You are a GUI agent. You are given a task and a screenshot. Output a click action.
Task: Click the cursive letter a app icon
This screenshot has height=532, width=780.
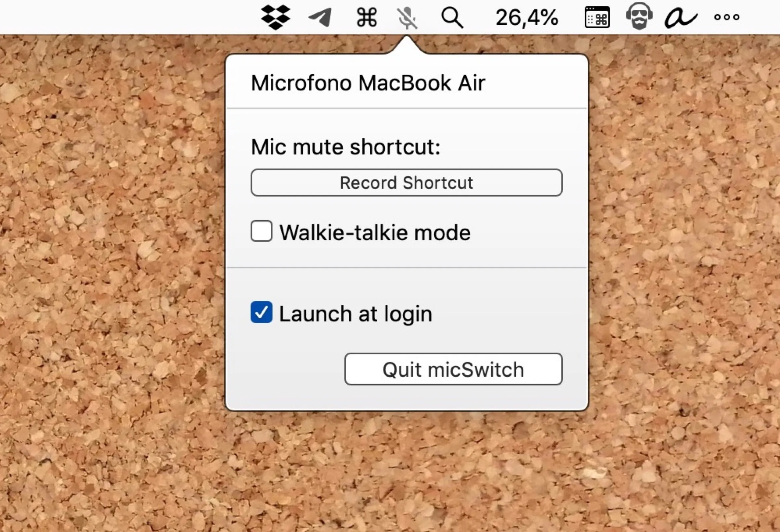(x=681, y=19)
